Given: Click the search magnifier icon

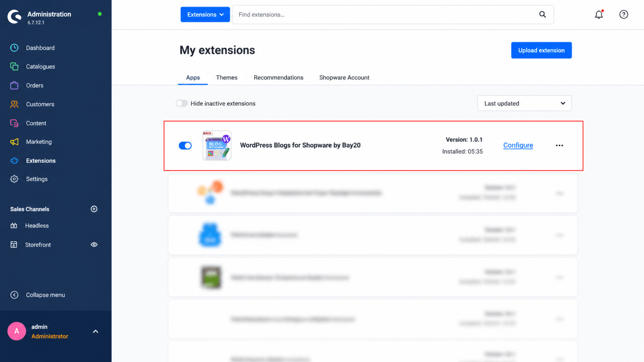Looking at the screenshot, I should (542, 14).
